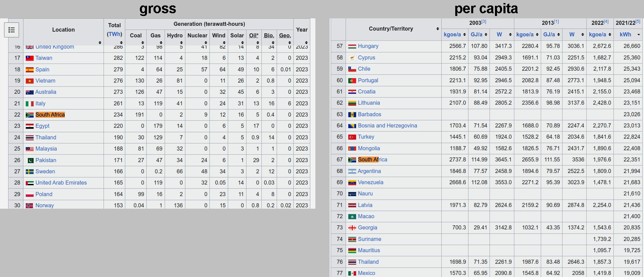Open the Bosnia and Herzegovina link
The height and width of the screenshot is (277, 644).
(387, 126)
